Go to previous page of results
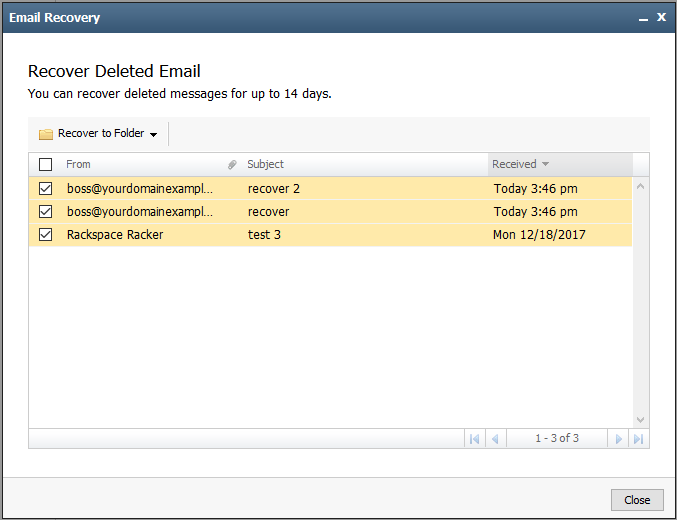The width and height of the screenshot is (677, 520). pyautogui.click(x=496, y=439)
